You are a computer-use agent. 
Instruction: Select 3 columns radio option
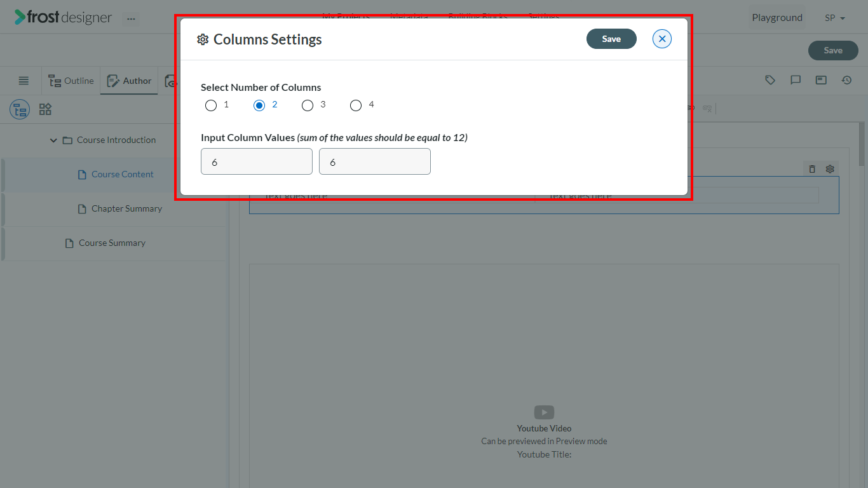(x=308, y=105)
